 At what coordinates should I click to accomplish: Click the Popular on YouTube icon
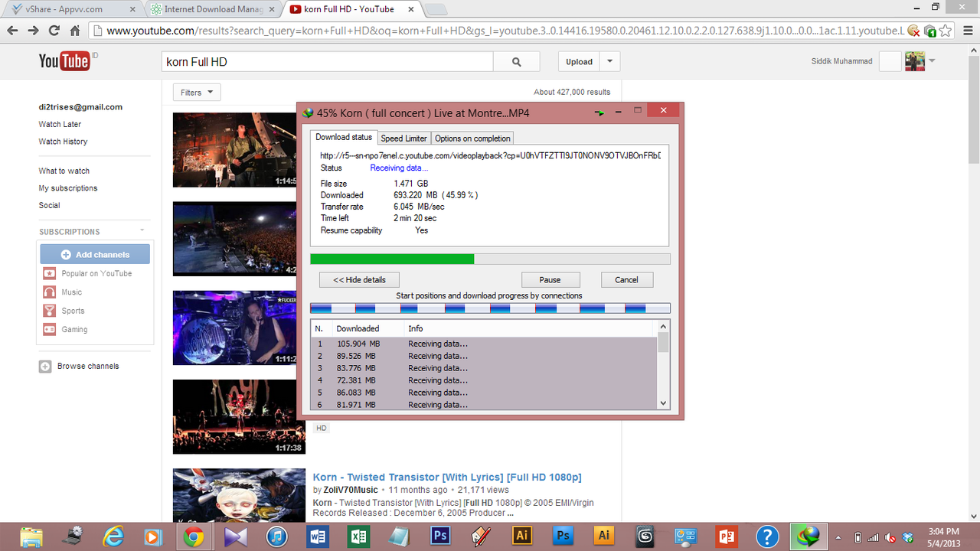click(x=49, y=273)
